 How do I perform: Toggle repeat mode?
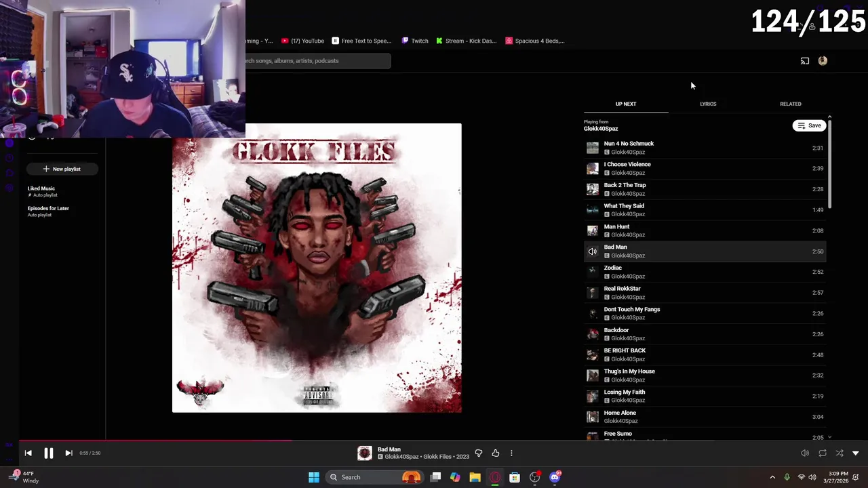point(823,453)
